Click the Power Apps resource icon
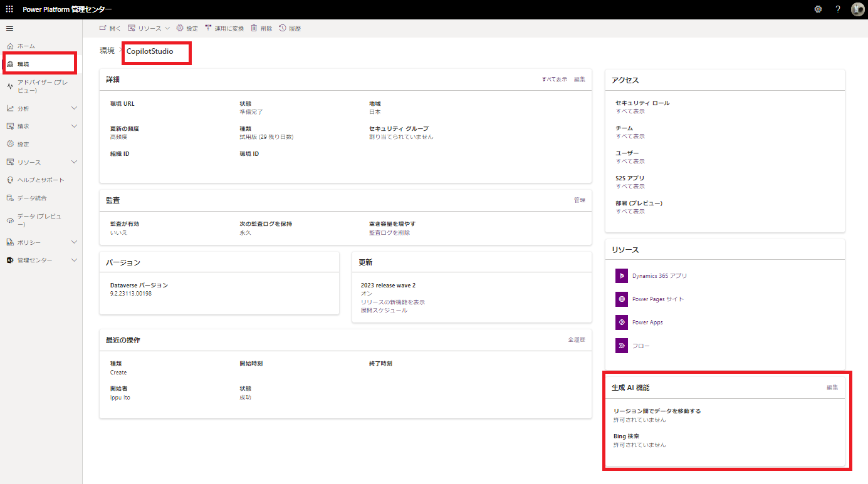Image resolution: width=868 pixels, height=484 pixels. (x=621, y=322)
